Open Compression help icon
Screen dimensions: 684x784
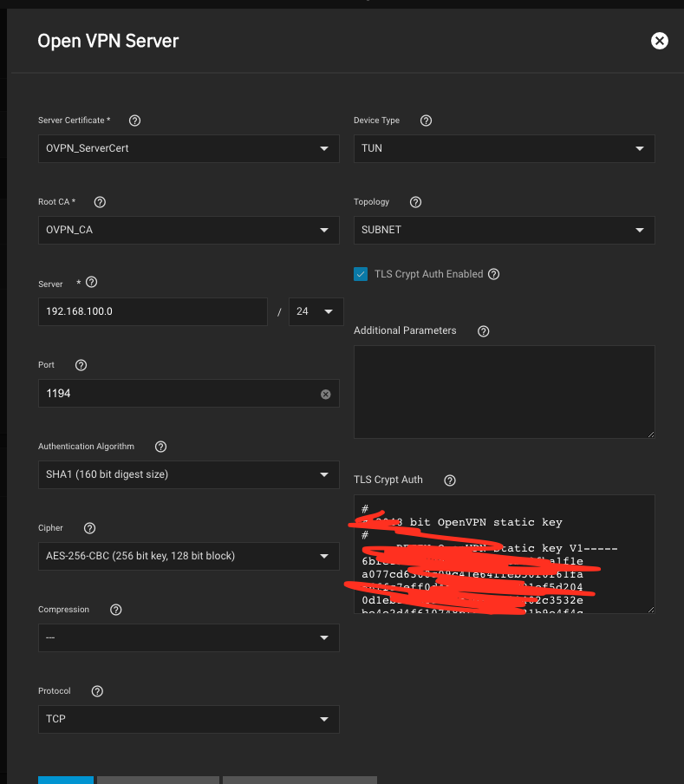(116, 610)
